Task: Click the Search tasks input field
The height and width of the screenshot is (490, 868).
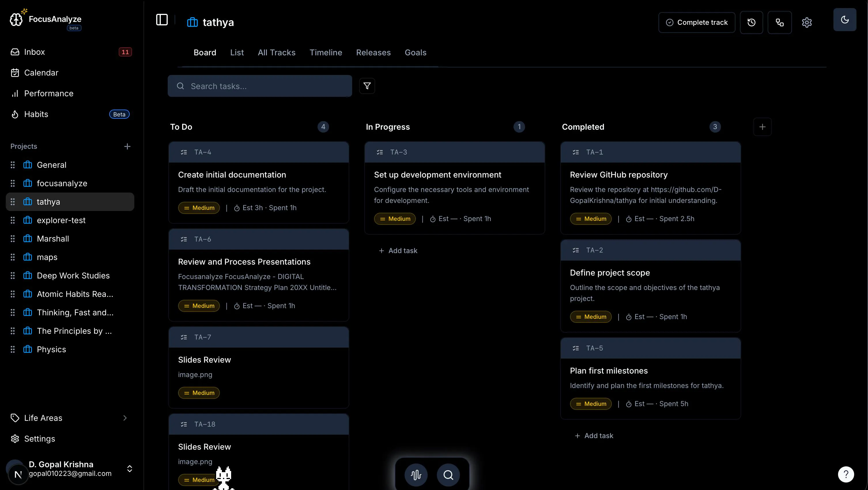Action: pos(260,86)
